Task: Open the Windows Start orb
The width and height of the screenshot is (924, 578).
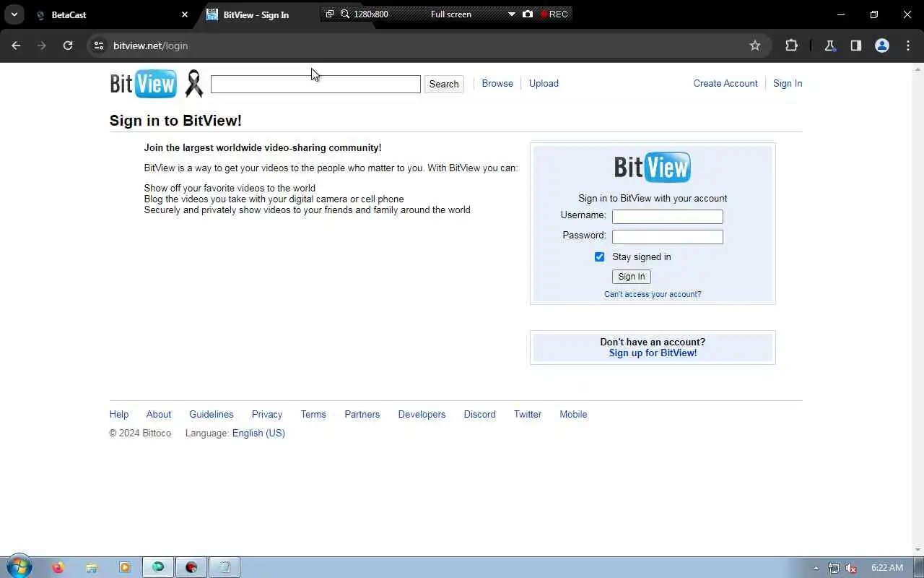Action: (19, 567)
